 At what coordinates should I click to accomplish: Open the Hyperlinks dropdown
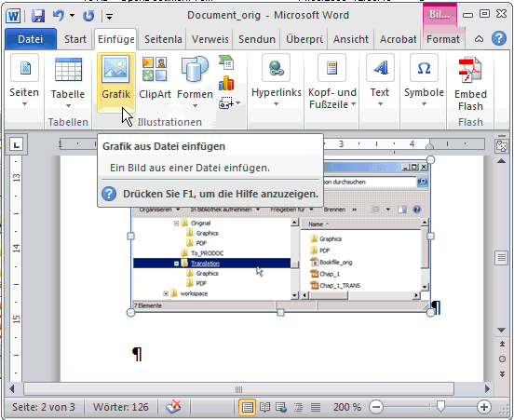277,81
